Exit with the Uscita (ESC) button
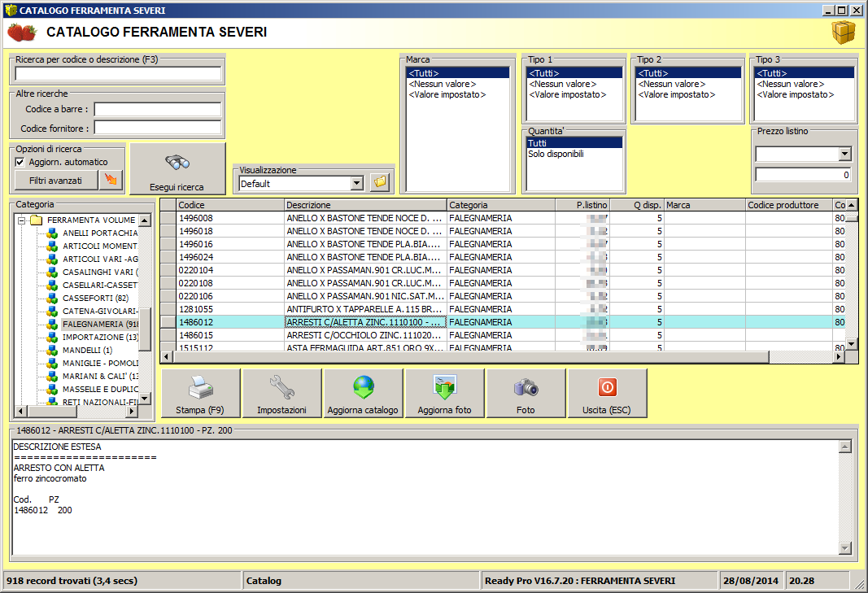Viewport: 868px width, 593px height. pos(607,393)
